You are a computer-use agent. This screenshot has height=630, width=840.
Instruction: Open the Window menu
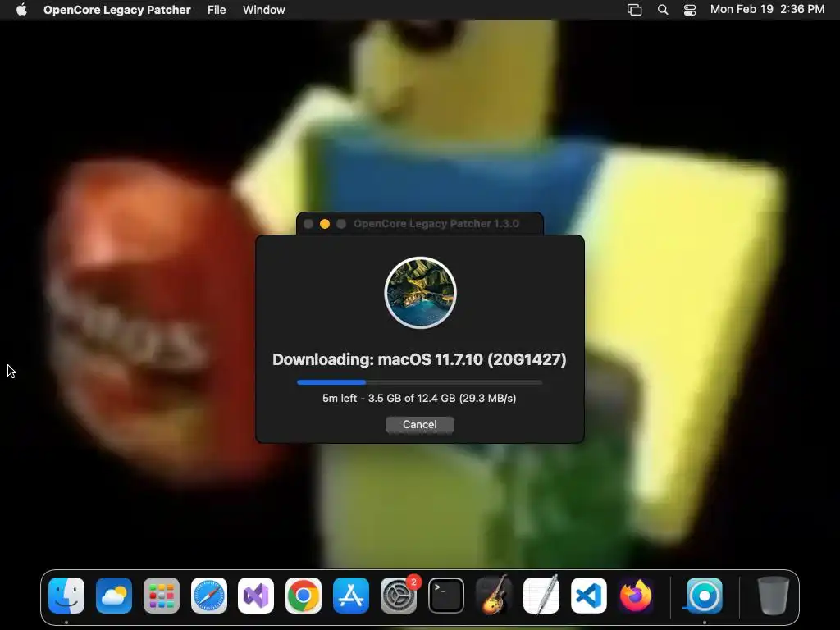tap(263, 10)
